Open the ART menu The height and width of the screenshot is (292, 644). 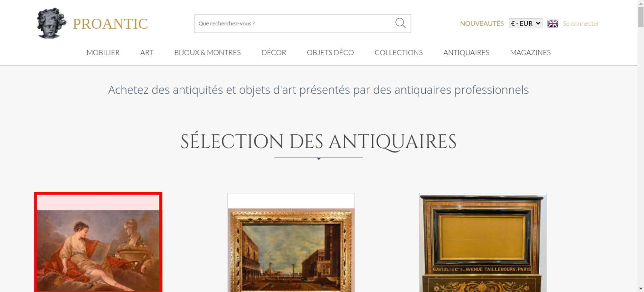click(x=147, y=52)
